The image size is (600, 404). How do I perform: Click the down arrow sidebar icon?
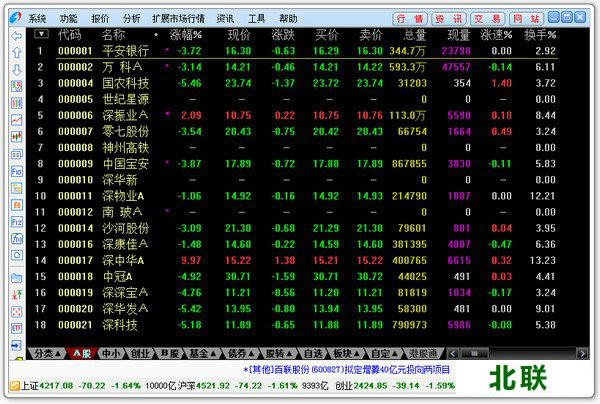17,69
